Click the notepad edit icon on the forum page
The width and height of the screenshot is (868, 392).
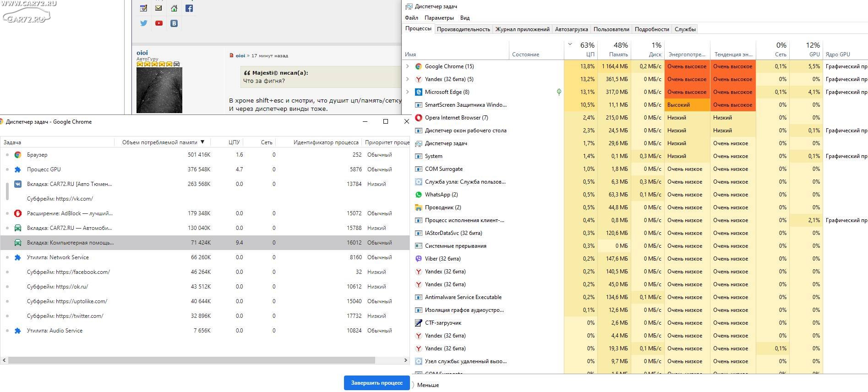click(x=144, y=8)
